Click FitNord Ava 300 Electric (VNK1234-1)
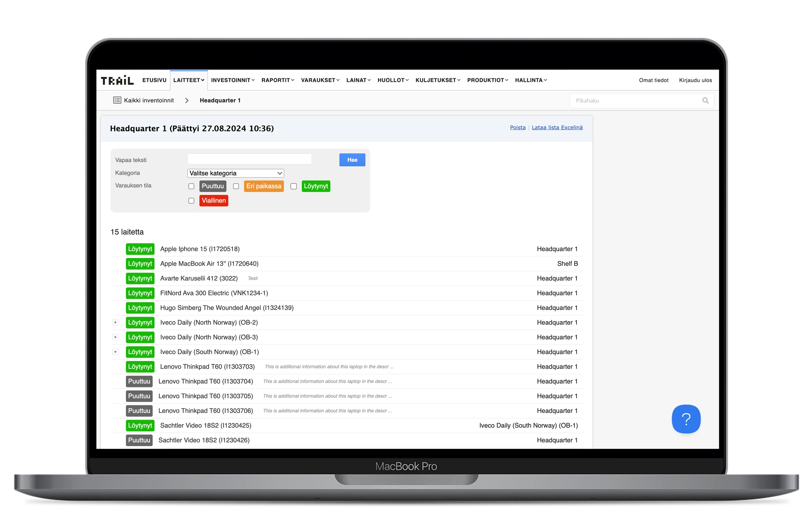The width and height of the screenshot is (812, 517). pos(214,293)
